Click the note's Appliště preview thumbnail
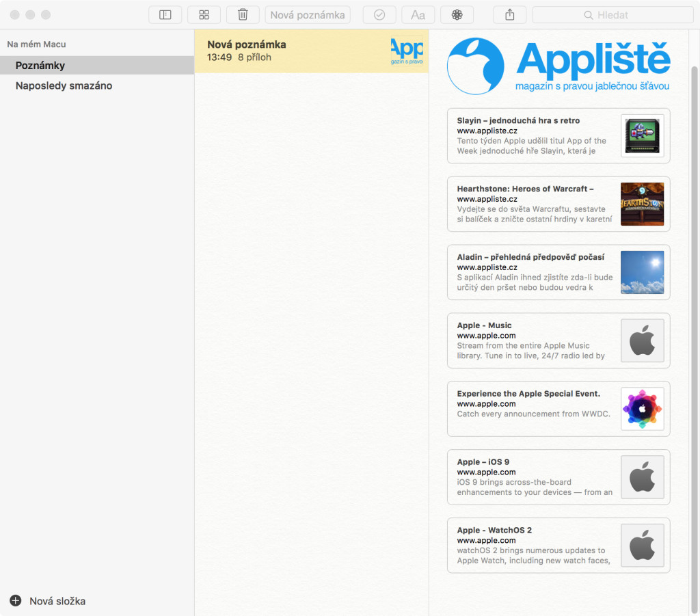This screenshot has height=616, width=700. tap(407, 51)
